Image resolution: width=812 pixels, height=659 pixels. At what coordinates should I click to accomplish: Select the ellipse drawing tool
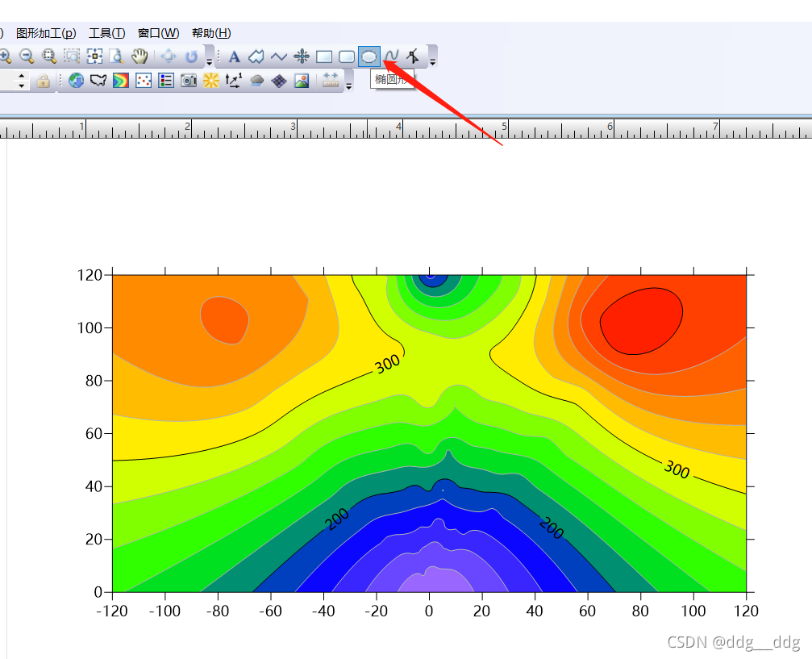click(x=369, y=56)
